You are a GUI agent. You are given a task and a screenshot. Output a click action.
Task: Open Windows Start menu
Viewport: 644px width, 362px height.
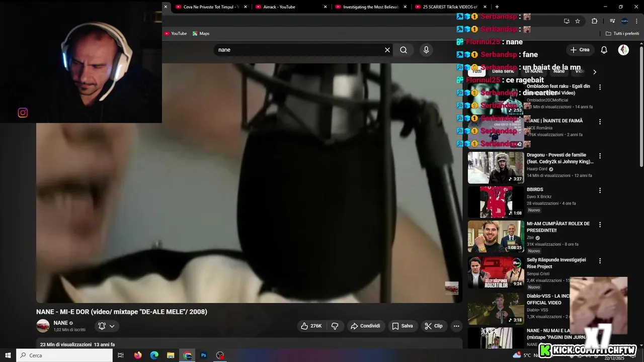point(8,355)
